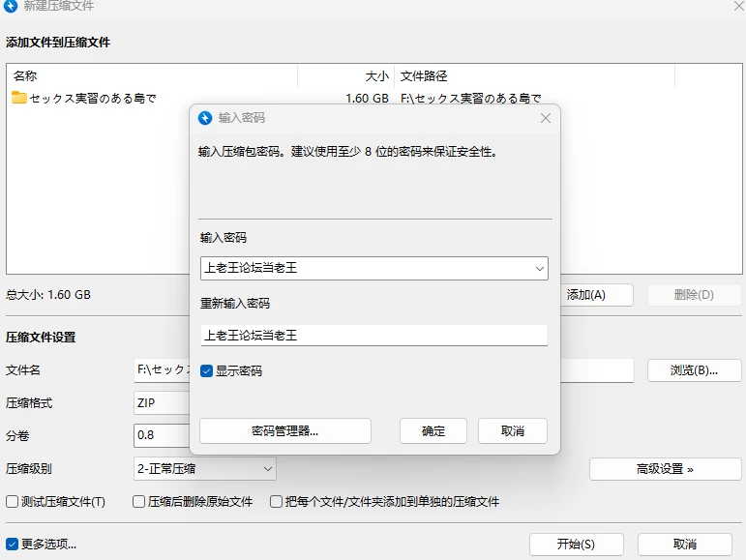Click the F:\セックス実習のある島で path cell

click(470, 99)
